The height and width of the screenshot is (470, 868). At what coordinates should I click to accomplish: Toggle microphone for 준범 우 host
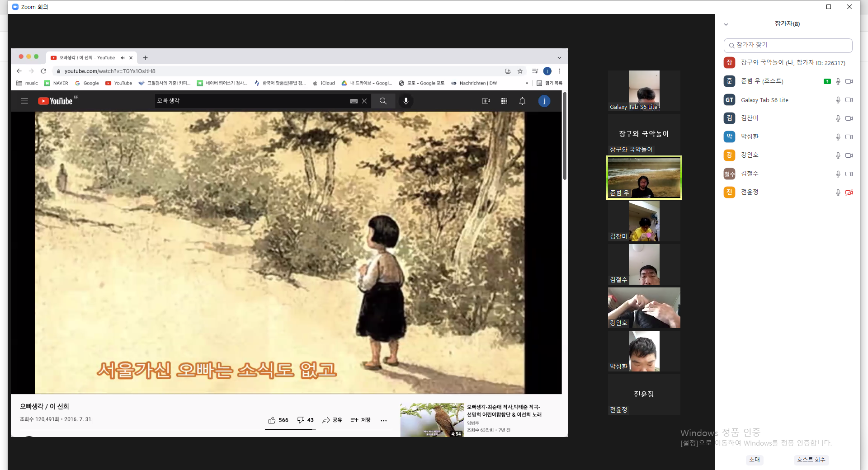click(x=838, y=81)
